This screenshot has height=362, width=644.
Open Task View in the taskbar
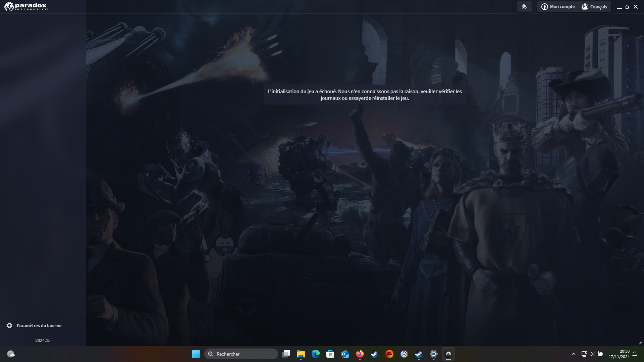(x=286, y=354)
